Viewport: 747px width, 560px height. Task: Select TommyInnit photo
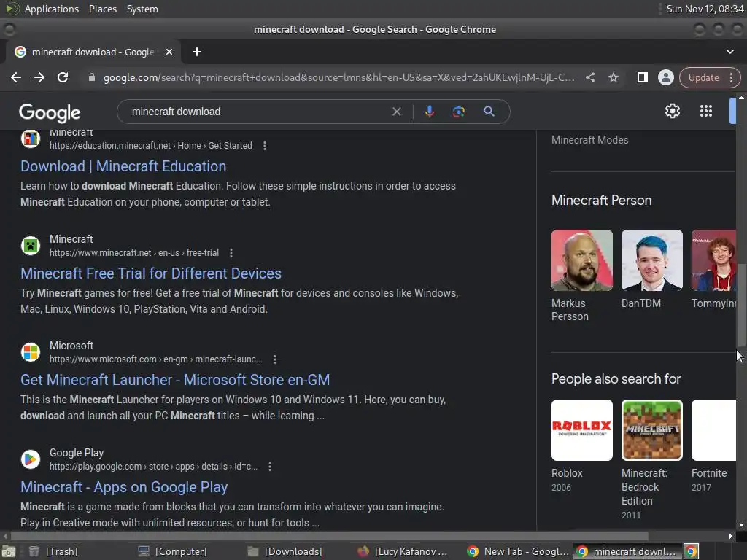pos(713,260)
